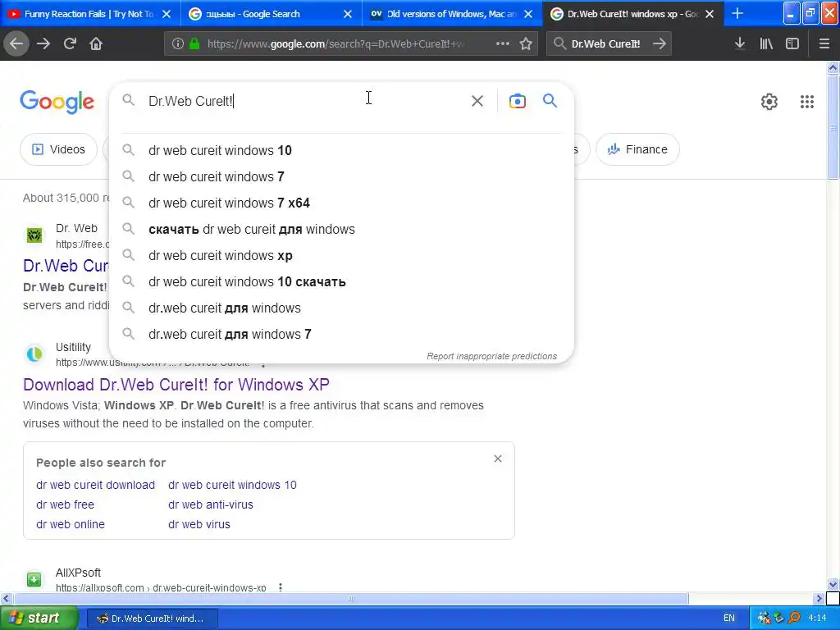Image resolution: width=840 pixels, height=630 pixels.
Task: Submit search with blue magnifier icon
Action: tap(550, 100)
